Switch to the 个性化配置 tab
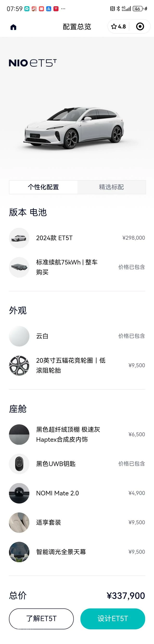This screenshot has width=154, height=644. [43, 187]
